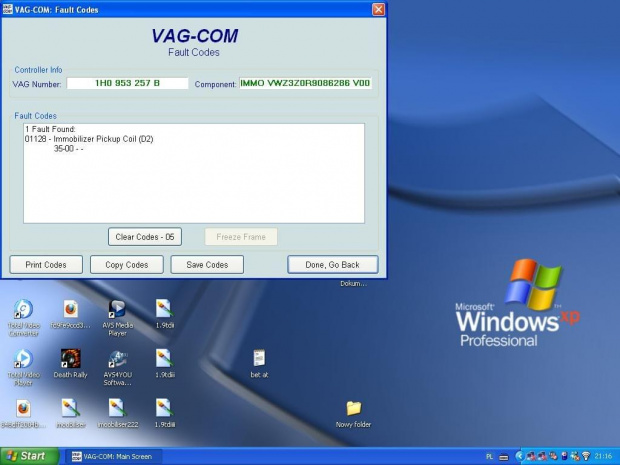Click the wireless network tray icon
This screenshot has height=465, width=620.
click(x=586, y=456)
